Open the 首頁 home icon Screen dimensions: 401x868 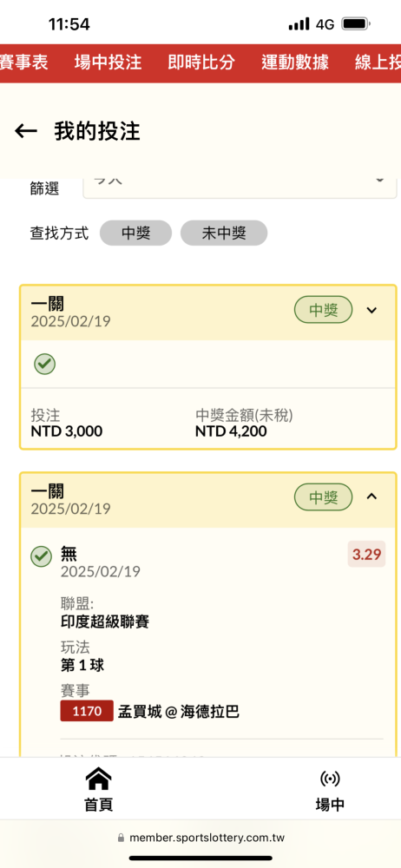(99, 779)
